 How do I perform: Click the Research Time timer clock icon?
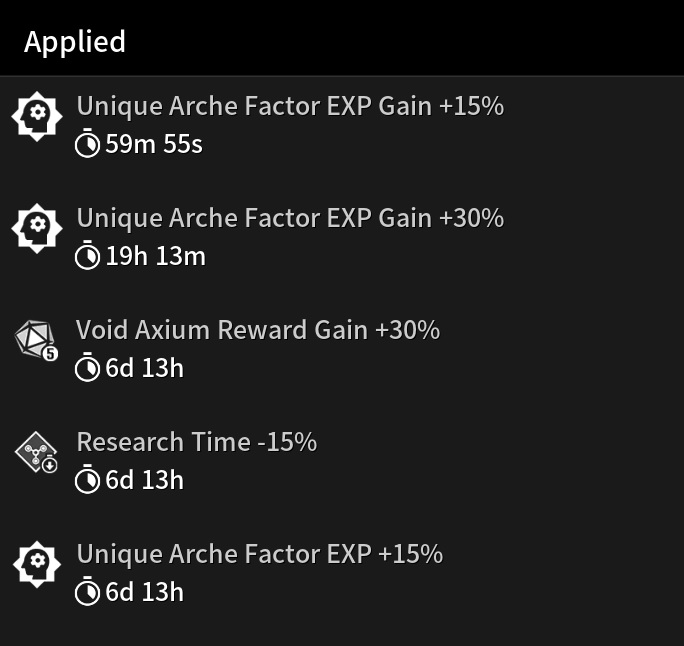pyautogui.click(x=87, y=479)
